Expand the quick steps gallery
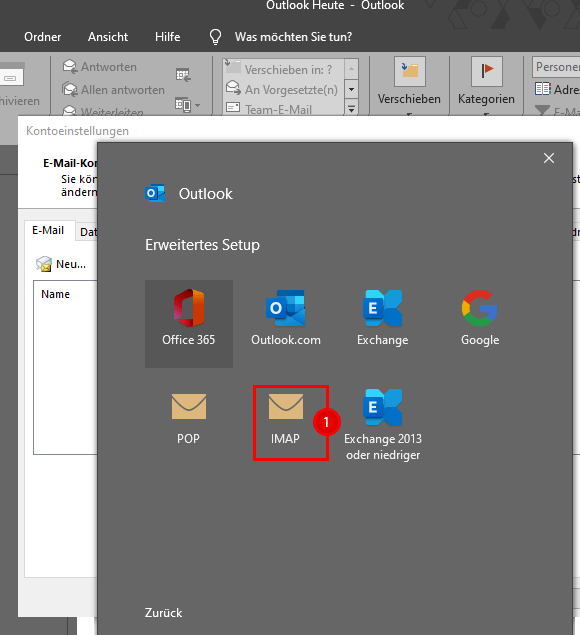 click(x=352, y=109)
